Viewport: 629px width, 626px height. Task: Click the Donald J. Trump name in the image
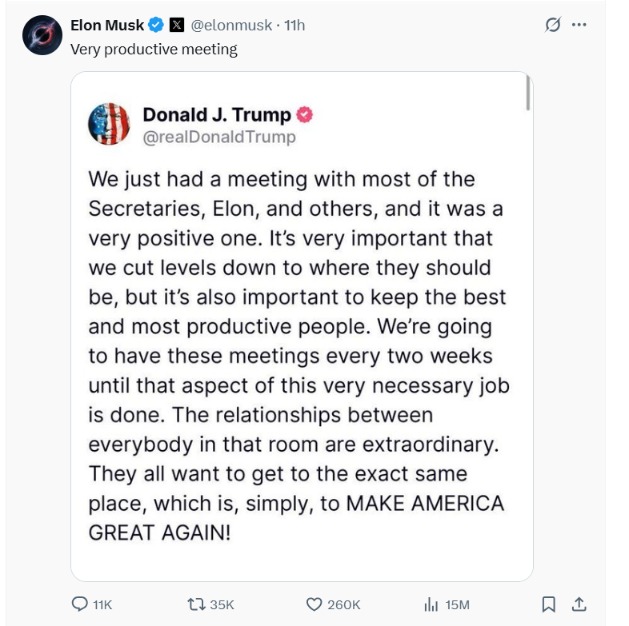(216, 114)
